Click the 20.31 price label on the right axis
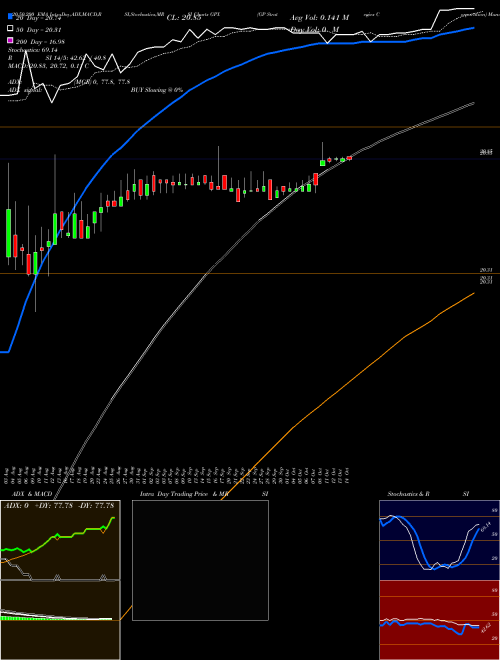Viewport: 500px width, 660px height. click(486, 270)
